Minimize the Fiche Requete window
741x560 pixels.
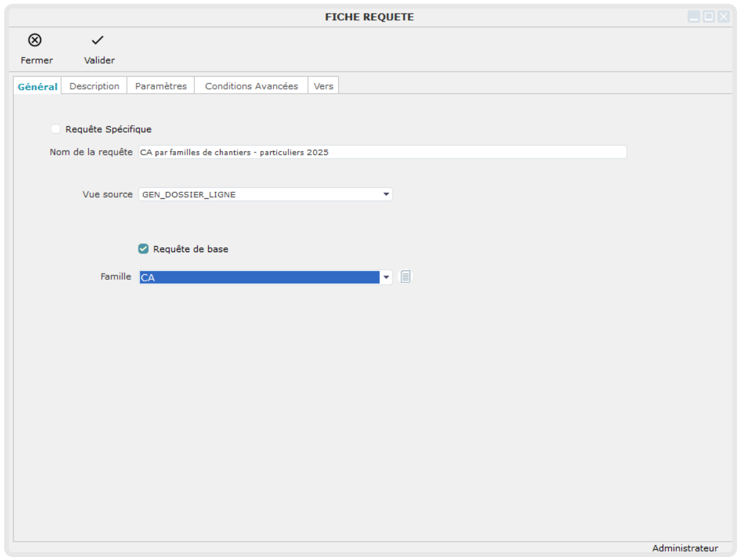[x=693, y=17]
